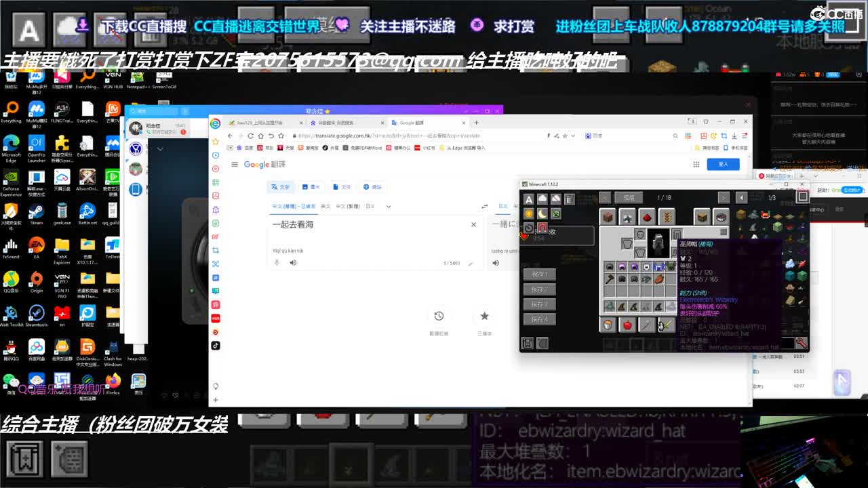This screenshot has height=488, width=868.
Task: Click the 保存 2 button in Minecraft
Action: click(x=540, y=289)
